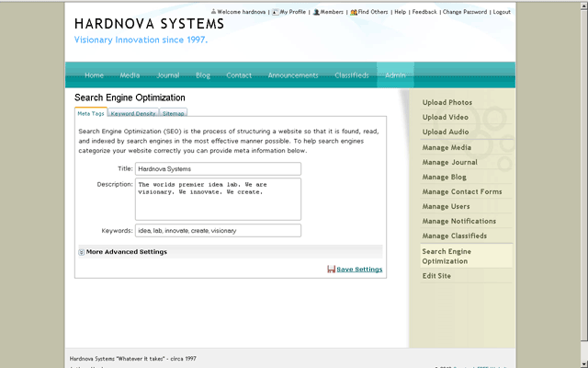Focus the Title input field

[218, 169]
